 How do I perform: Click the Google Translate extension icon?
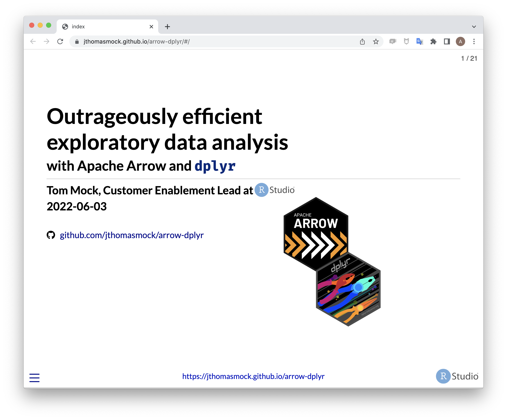[x=420, y=41]
